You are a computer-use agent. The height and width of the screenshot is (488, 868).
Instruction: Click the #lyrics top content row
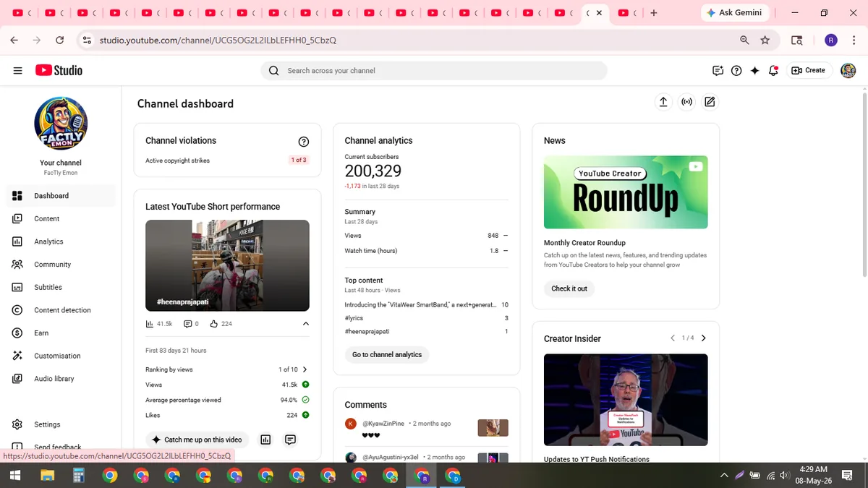coord(426,318)
